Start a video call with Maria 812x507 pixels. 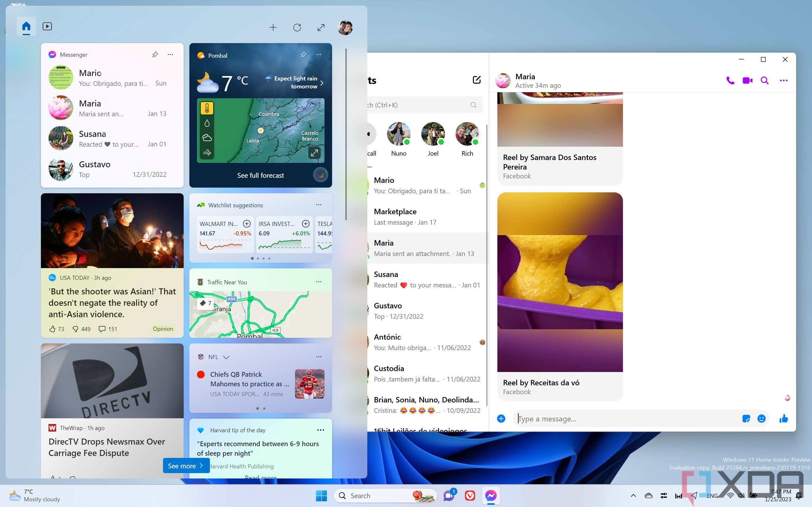click(747, 80)
